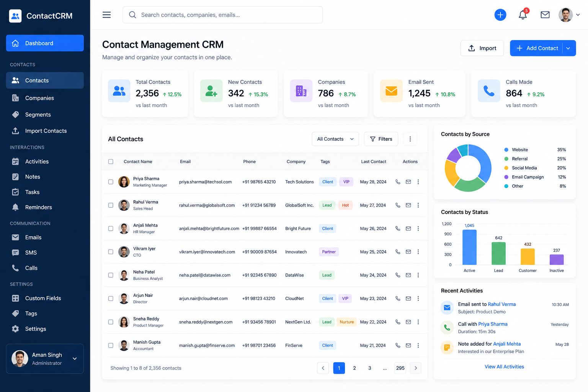Screen dimensions: 588x392
Task: Call Priya Sharma using phone icon
Action: coord(398,182)
